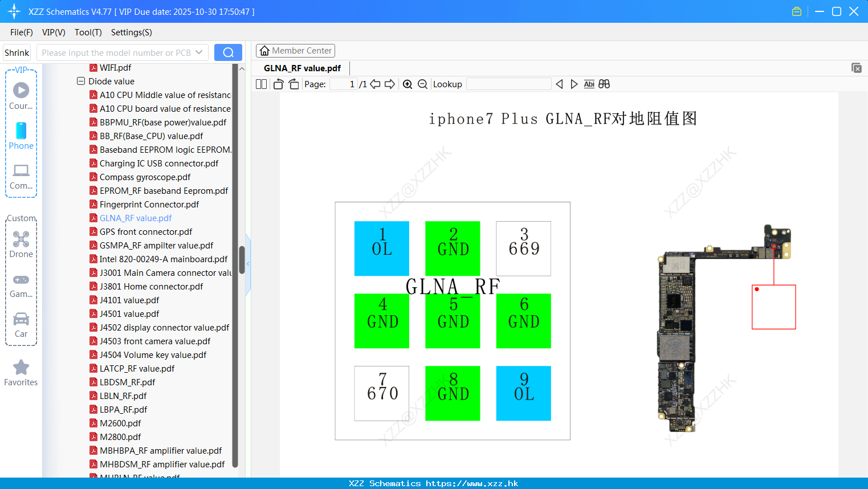Open J3801 Home connector.pdf
868x489 pixels.
tap(146, 287)
